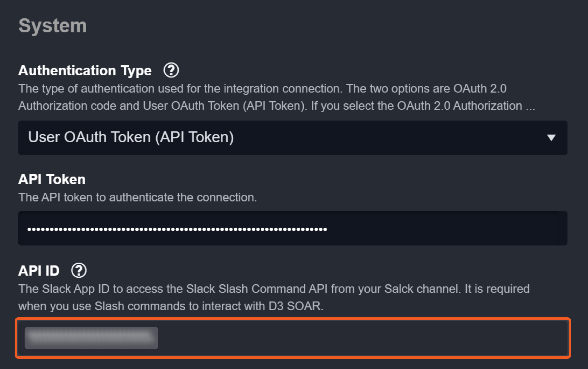Expand the truncated Authentication Type description ellipsis
The image size is (588, 369).
(x=530, y=106)
